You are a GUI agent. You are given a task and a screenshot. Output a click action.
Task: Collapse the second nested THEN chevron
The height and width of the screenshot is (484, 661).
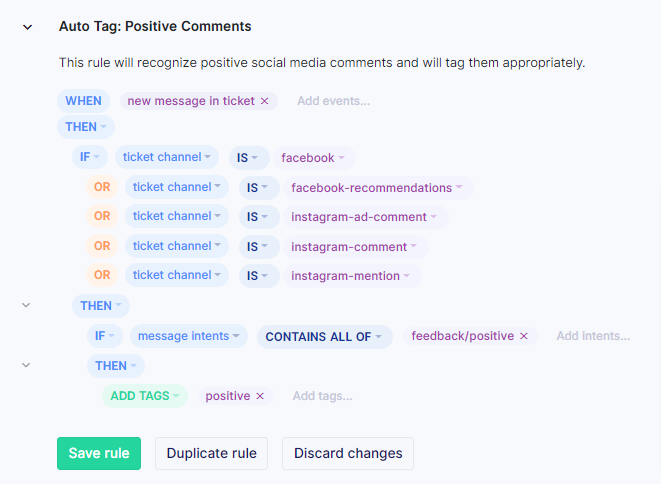[26, 365]
